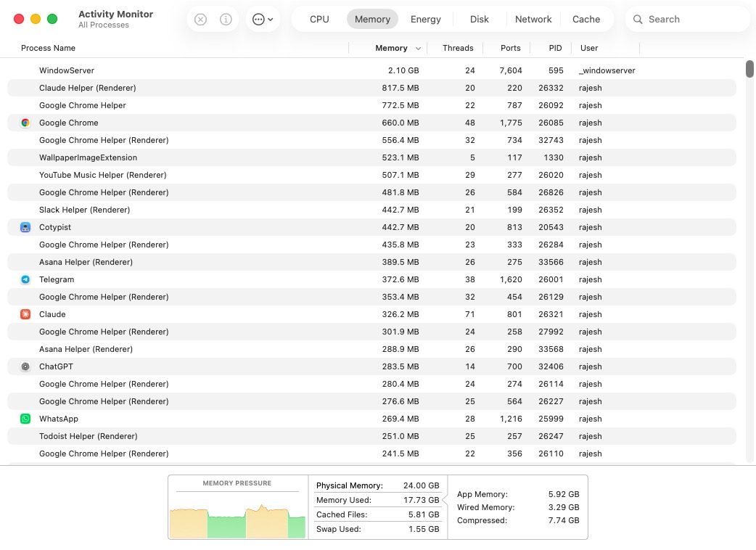The image size is (756, 550).
Task: Click the WhatsApp app icon
Action: pyautogui.click(x=25, y=419)
